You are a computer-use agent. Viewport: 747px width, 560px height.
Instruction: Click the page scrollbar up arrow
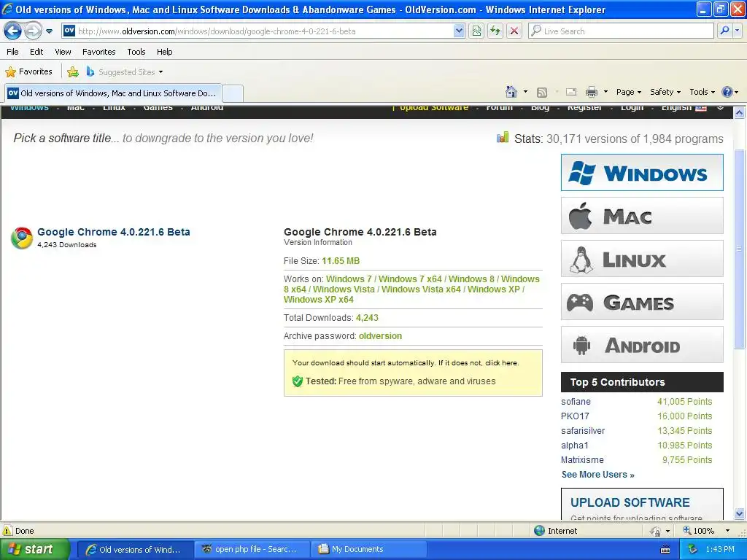pyautogui.click(x=740, y=113)
